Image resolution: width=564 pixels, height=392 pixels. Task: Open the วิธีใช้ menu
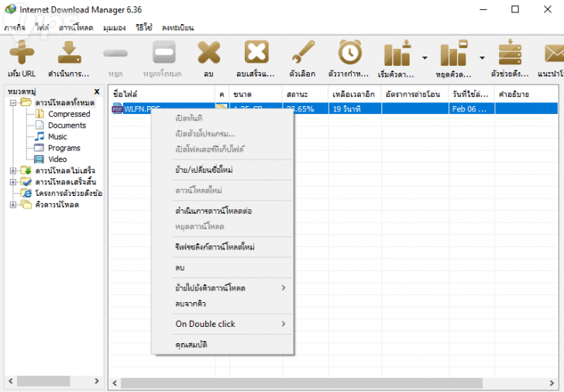(x=144, y=27)
